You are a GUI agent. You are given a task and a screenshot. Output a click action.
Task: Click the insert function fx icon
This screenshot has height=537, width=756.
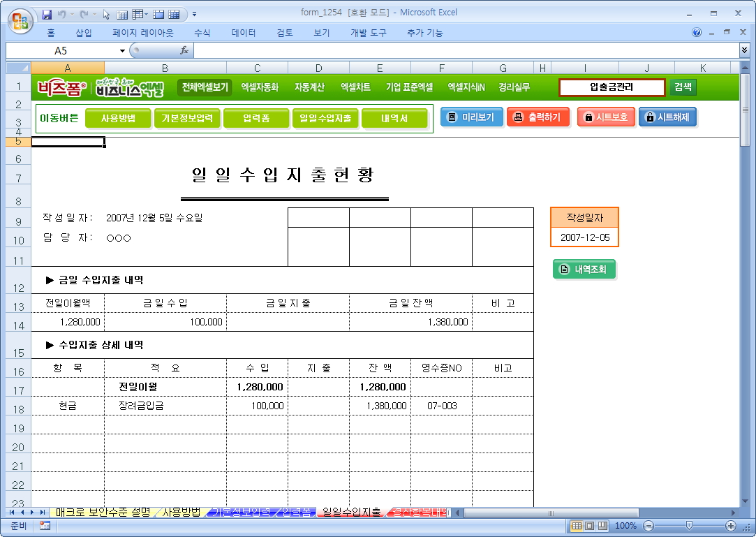point(184,50)
